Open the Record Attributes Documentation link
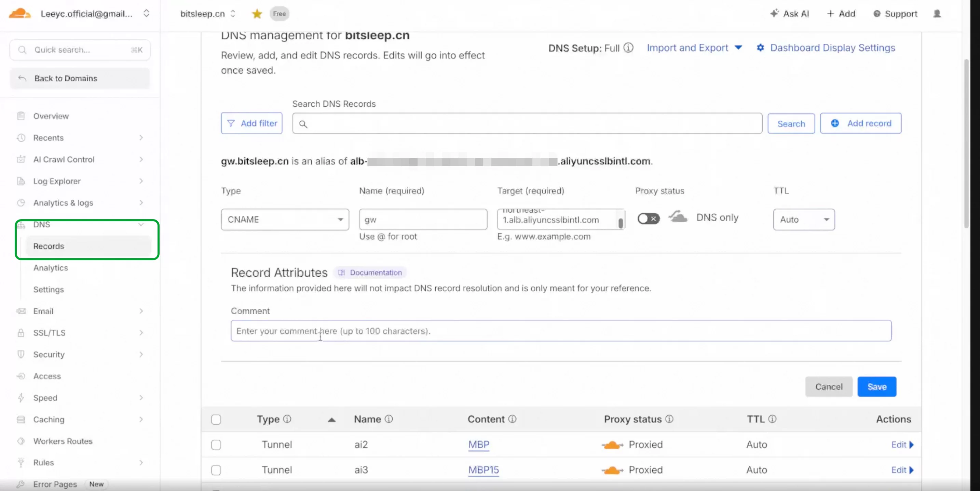Image resolution: width=980 pixels, height=491 pixels. 370,273
